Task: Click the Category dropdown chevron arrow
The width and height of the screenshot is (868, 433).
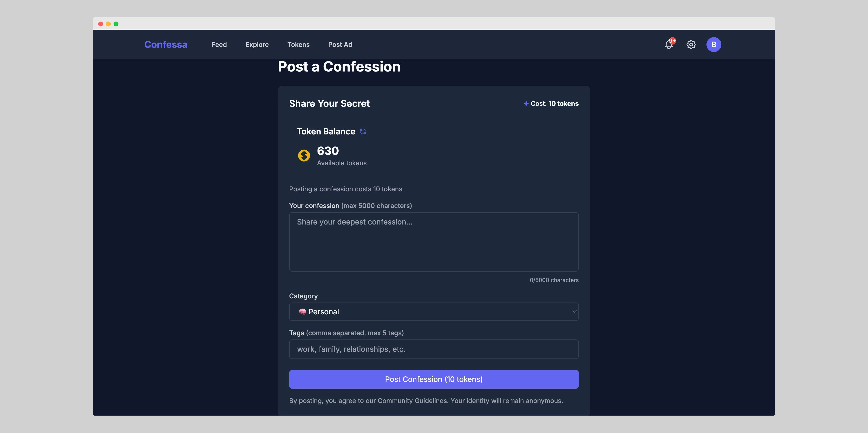Action: tap(574, 312)
